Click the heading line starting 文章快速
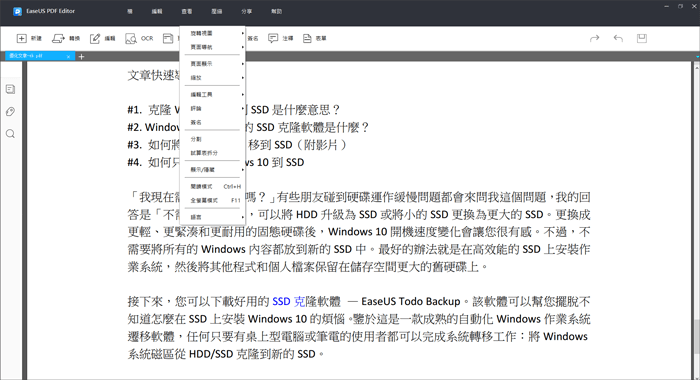Image resolution: width=700 pixels, height=380 pixels. [154, 75]
